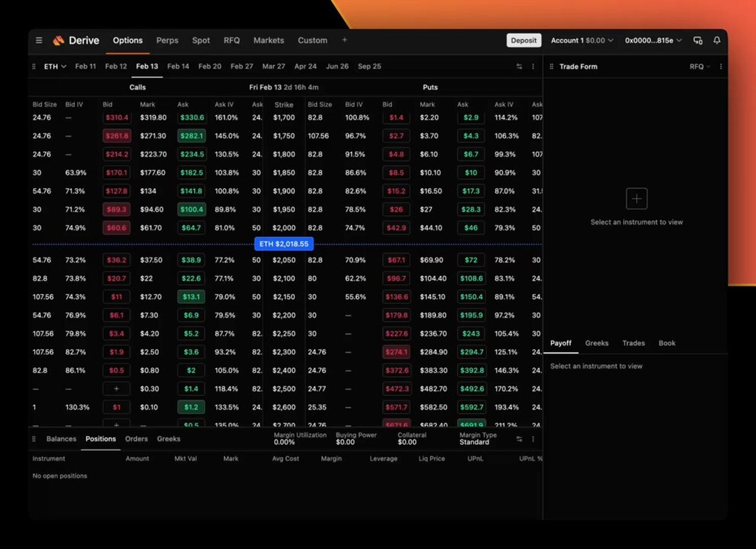Select the Jun 26 expiry
756x549 pixels.
click(x=337, y=66)
